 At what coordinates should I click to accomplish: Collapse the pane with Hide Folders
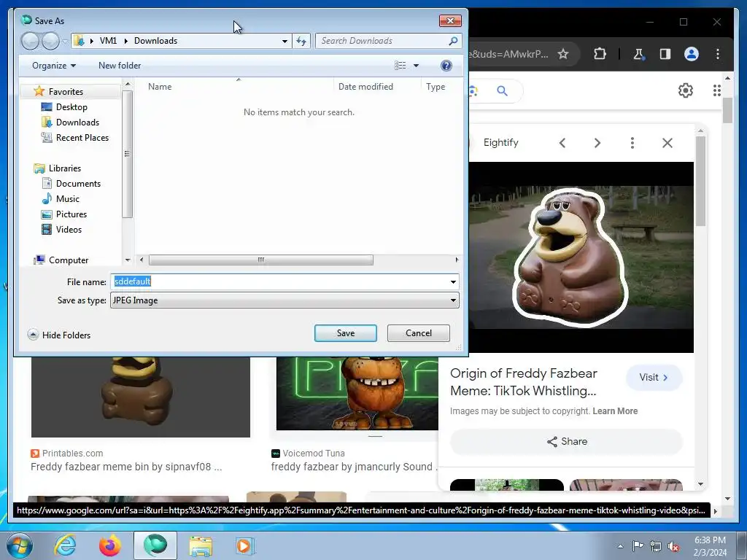tap(59, 335)
